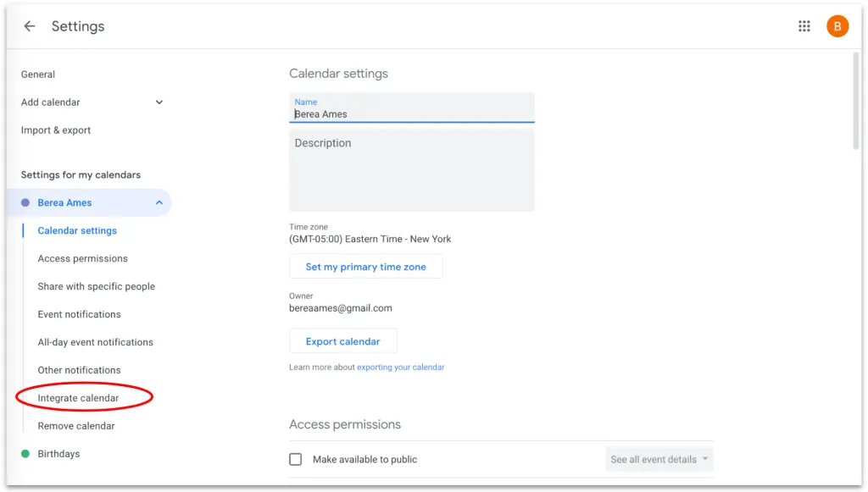Go back using the Settings back arrow
This screenshot has width=868, height=492.
(x=30, y=26)
